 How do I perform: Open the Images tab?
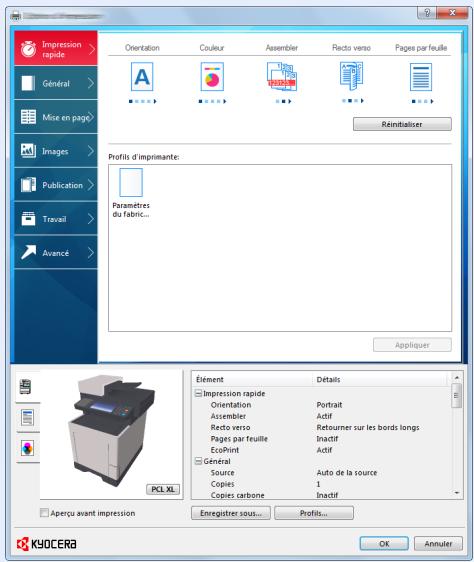(x=56, y=151)
